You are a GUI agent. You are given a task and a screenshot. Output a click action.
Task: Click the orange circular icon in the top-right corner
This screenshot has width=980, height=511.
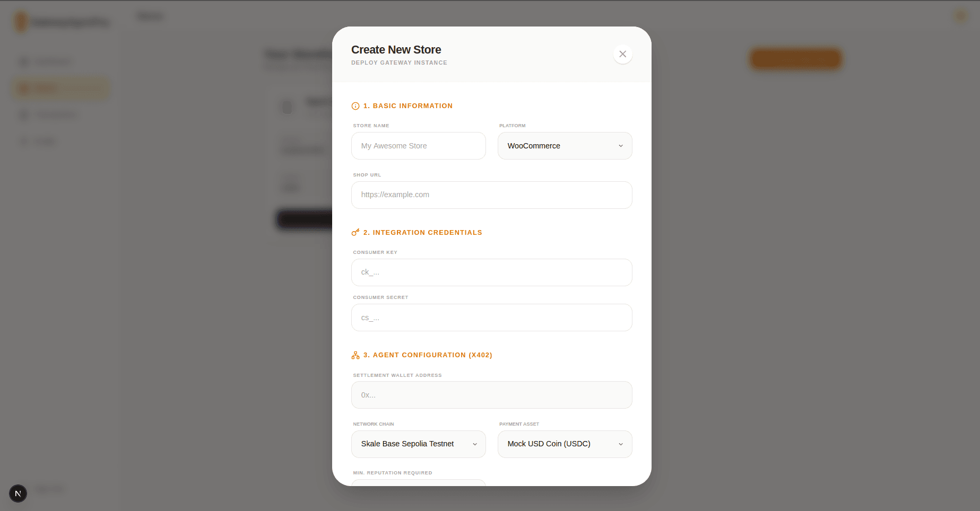click(x=960, y=16)
